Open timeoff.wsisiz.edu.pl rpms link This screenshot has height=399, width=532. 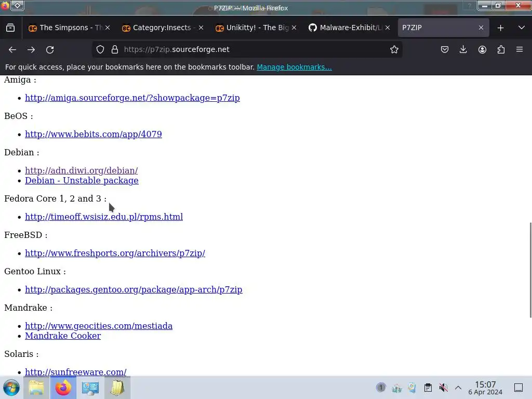(104, 217)
